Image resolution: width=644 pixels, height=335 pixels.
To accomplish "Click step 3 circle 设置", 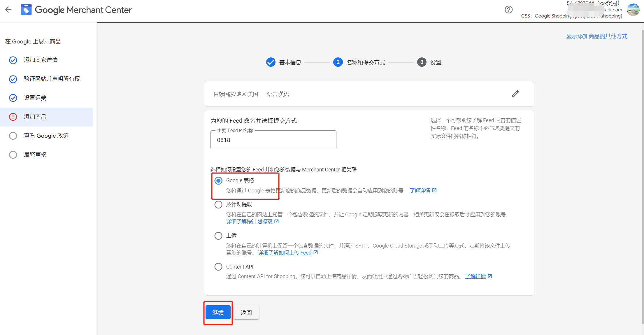I will [x=422, y=62].
